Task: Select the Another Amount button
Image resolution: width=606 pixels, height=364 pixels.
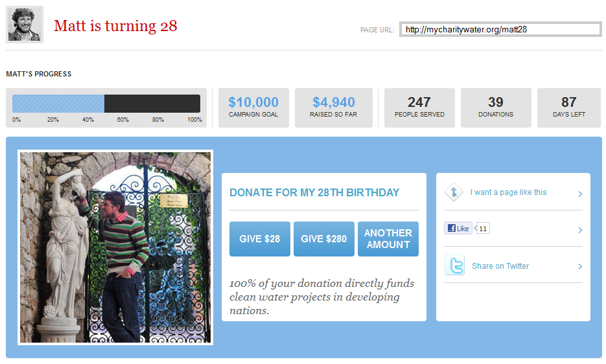Action: (x=388, y=239)
